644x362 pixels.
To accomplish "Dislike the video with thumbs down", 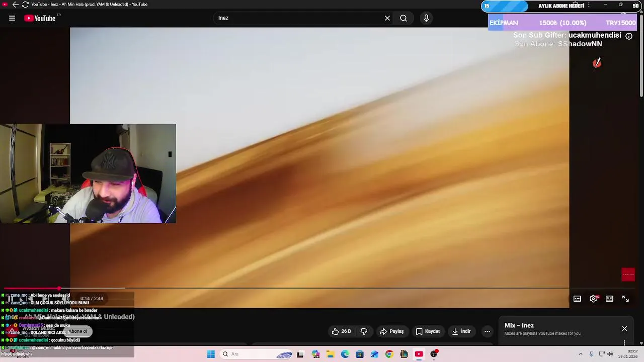I will click(364, 331).
